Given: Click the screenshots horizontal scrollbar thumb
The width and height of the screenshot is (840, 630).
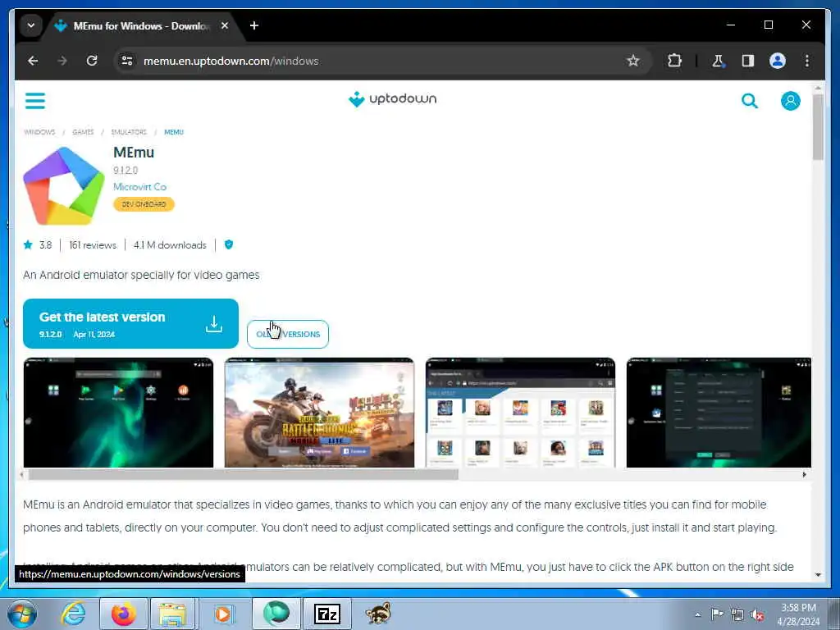Looking at the screenshot, I should click(243, 475).
